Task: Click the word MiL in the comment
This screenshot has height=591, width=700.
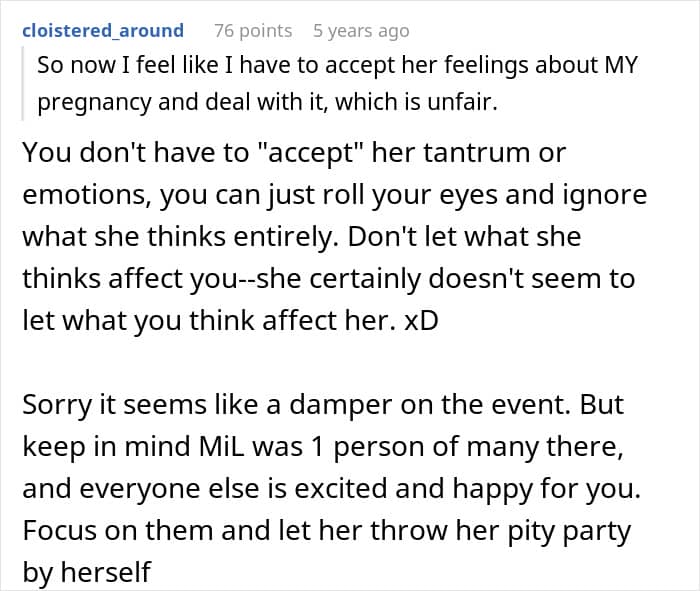Action: click(x=221, y=447)
